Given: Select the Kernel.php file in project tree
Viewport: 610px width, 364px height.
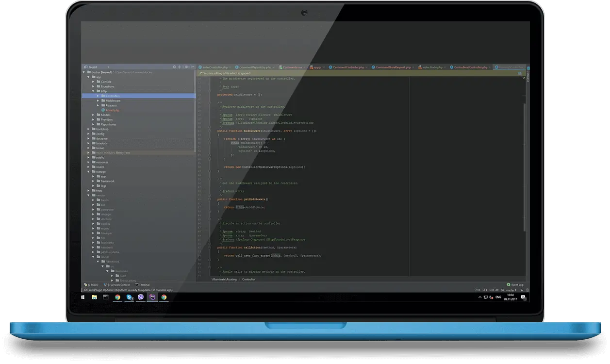Looking at the screenshot, I should click(112, 110).
